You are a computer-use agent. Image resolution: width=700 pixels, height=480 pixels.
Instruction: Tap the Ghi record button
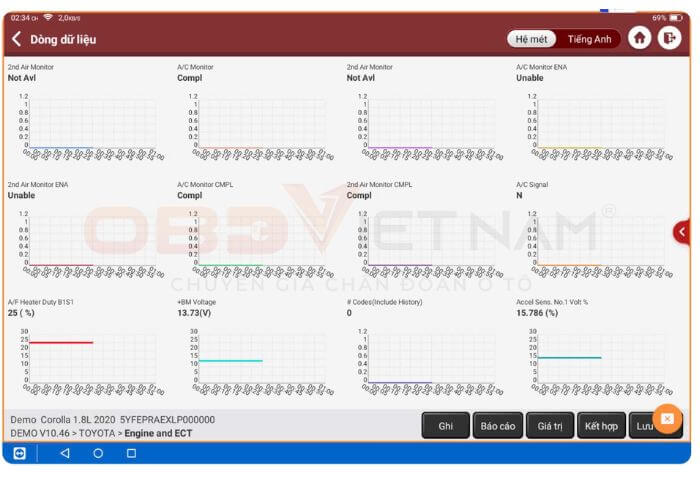point(446,426)
